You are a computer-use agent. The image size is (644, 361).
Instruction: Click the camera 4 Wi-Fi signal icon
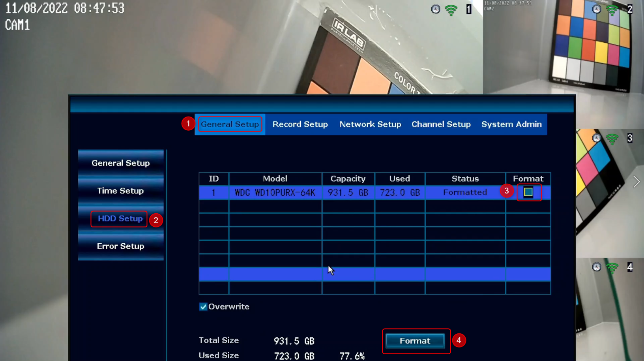click(x=612, y=268)
